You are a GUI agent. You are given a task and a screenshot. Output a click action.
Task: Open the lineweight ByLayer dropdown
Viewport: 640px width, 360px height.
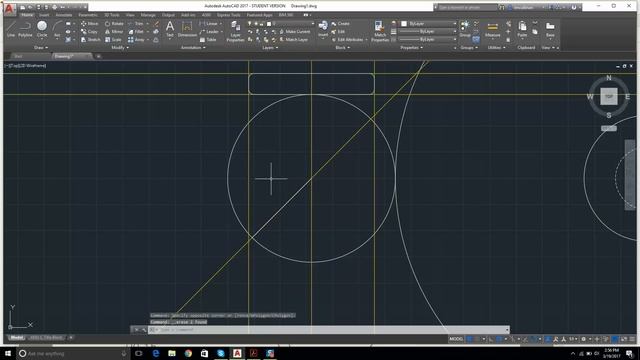[428, 31]
